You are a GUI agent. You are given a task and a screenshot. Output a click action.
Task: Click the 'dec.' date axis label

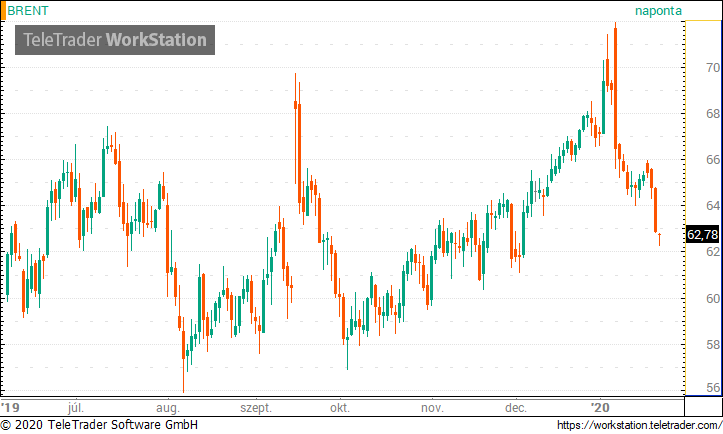click(516, 408)
